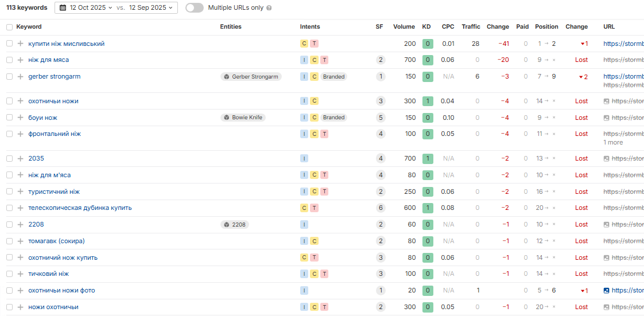The height and width of the screenshot is (316, 644).
Task: Sort by CPC column header
Action: pos(448,27)
